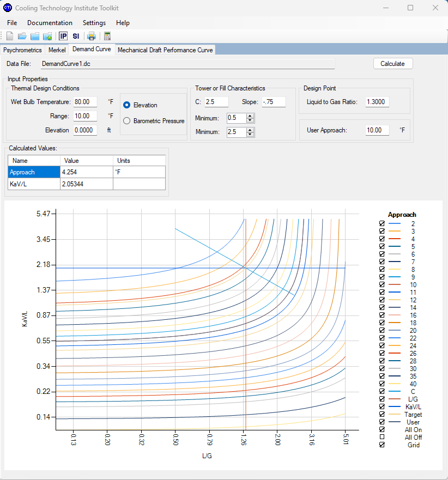
Task: Click the folder icon with green plus
Action: coord(47,37)
